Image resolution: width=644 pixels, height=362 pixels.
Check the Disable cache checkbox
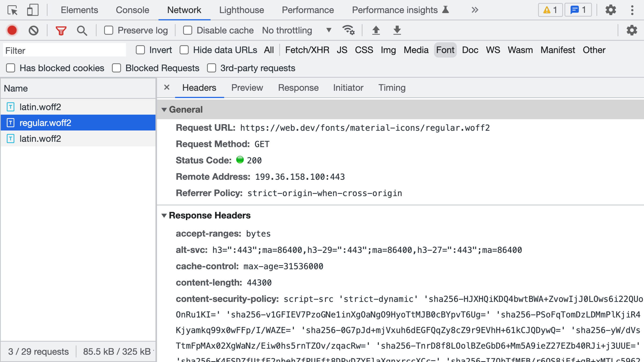click(188, 30)
